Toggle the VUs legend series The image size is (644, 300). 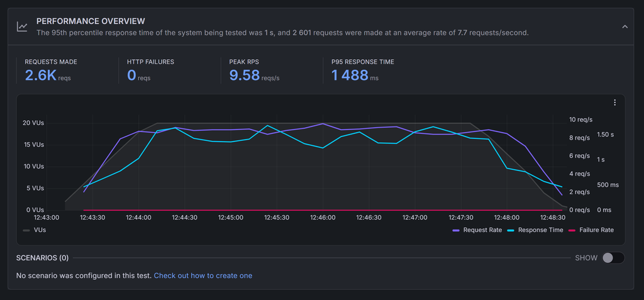point(34,230)
